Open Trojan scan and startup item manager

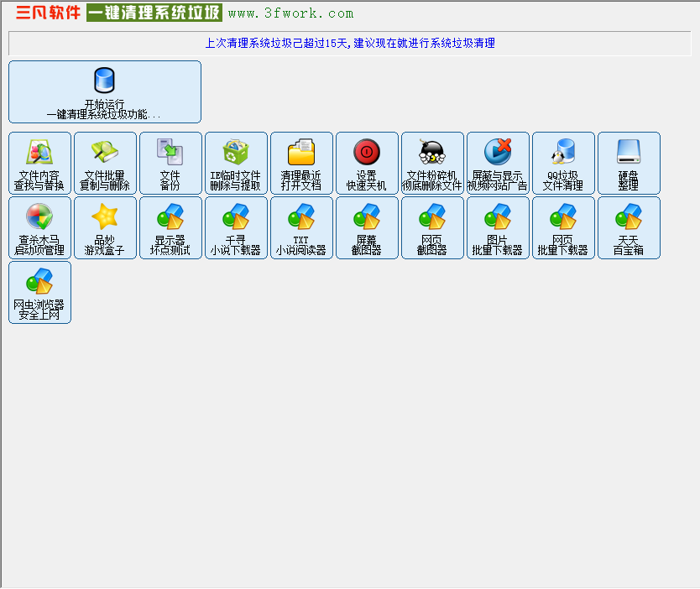coord(39,227)
